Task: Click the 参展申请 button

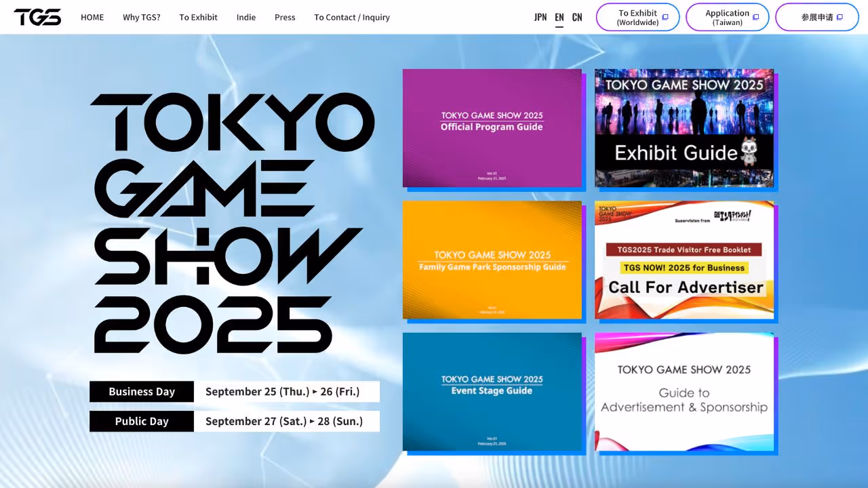Action: click(817, 17)
